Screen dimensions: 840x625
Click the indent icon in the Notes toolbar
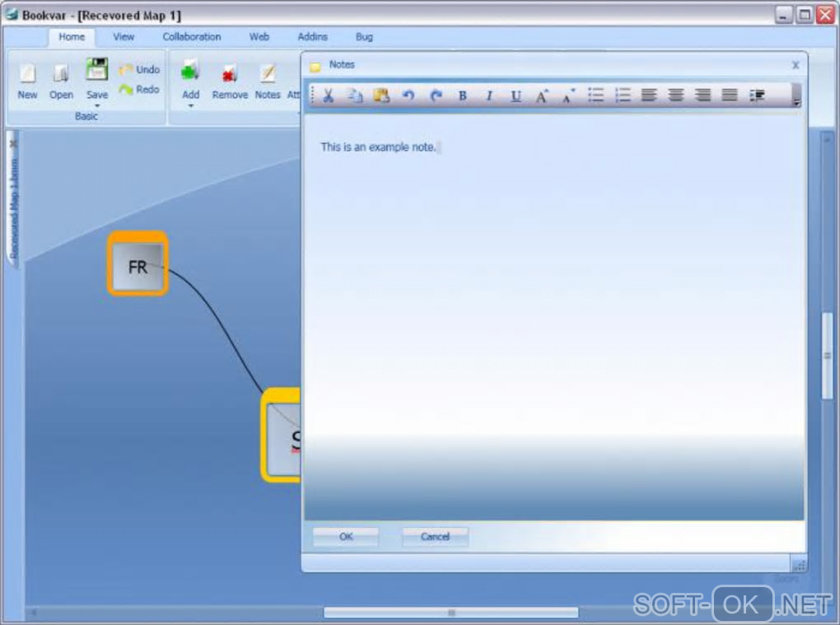(757, 96)
